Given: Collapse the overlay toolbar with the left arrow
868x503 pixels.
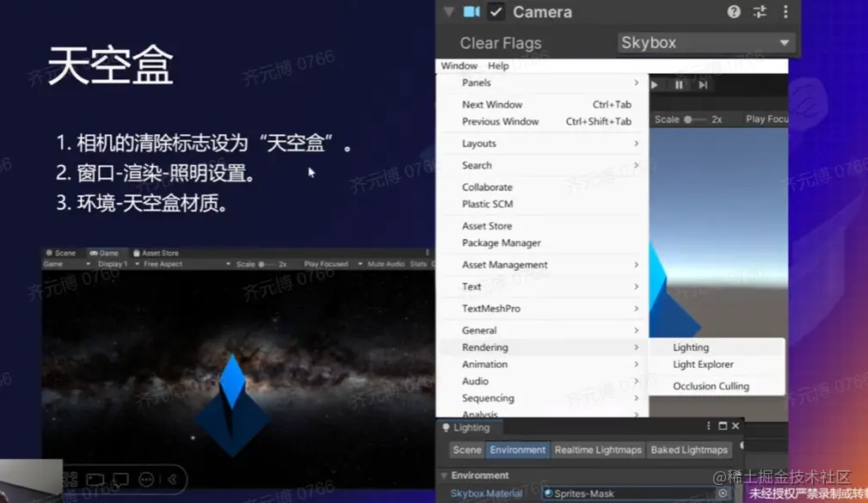Looking at the screenshot, I should pos(173,479).
